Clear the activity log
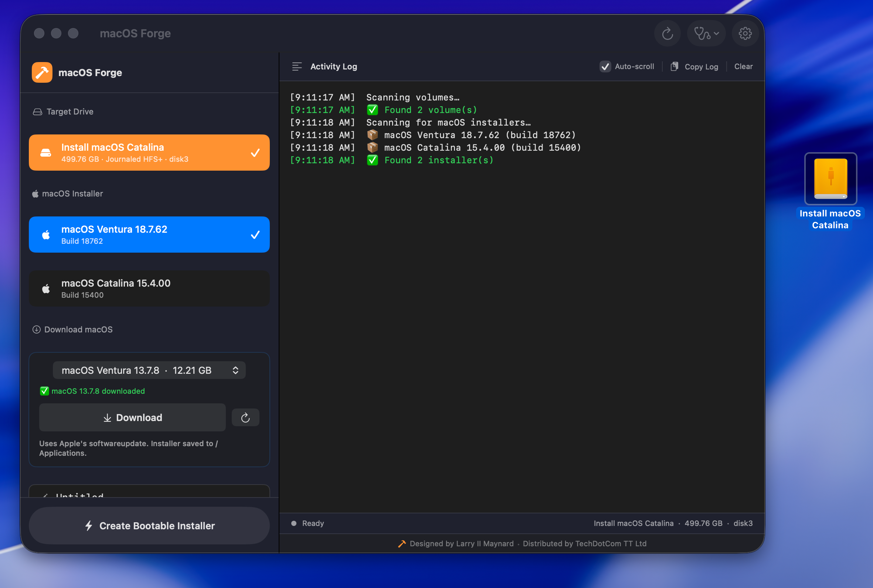This screenshot has width=873, height=588. click(x=743, y=67)
